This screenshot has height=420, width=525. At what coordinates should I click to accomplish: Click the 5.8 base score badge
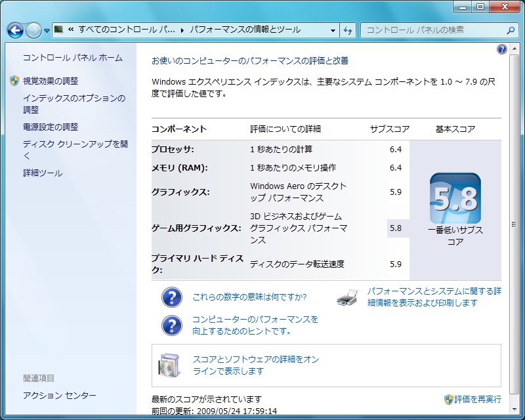tap(455, 198)
